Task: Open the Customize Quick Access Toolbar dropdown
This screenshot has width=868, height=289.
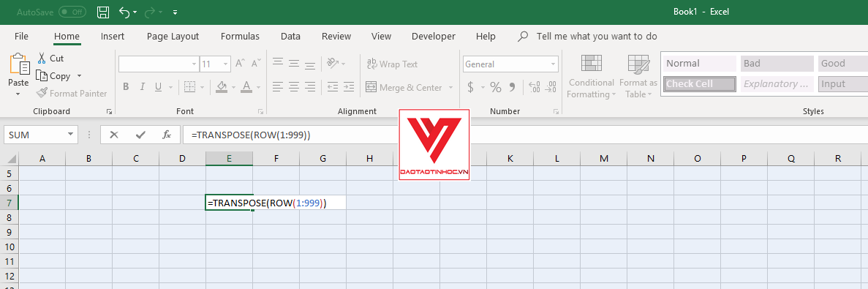Action: [x=176, y=12]
